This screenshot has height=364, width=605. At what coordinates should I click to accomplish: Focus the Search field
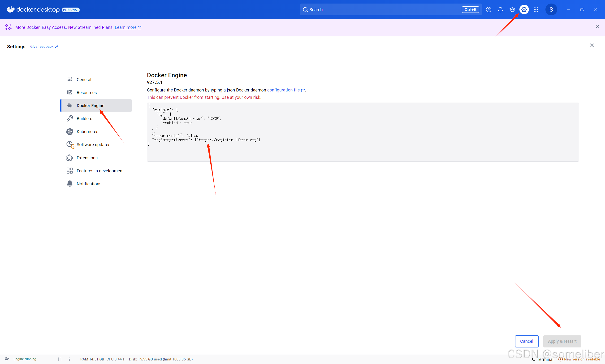point(391,9)
